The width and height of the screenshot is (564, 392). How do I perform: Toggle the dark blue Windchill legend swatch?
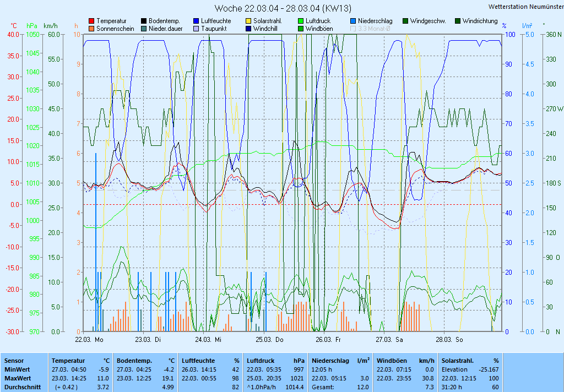[x=248, y=29]
